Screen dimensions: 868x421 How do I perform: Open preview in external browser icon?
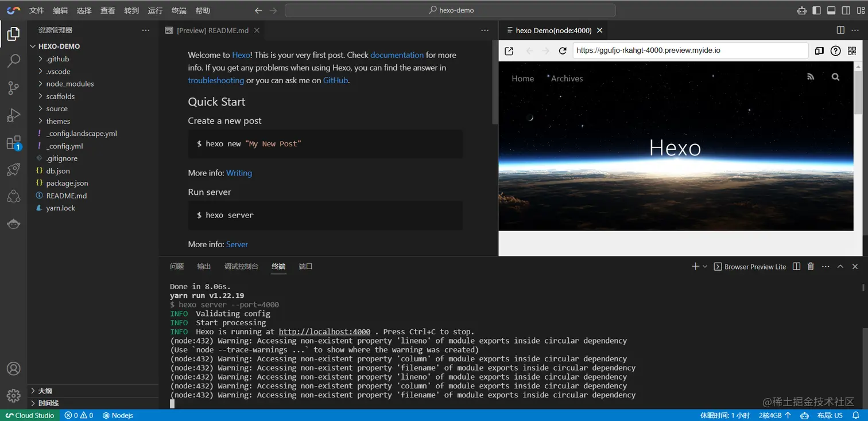click(509, 51)
